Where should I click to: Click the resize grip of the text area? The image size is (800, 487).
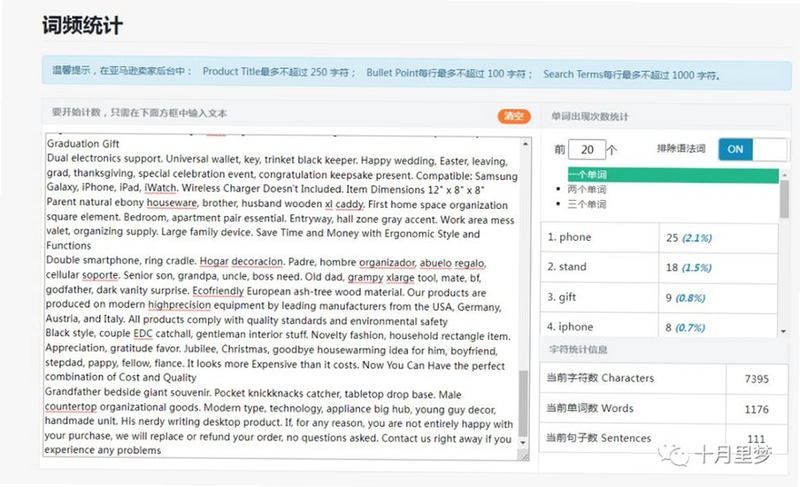523,456
